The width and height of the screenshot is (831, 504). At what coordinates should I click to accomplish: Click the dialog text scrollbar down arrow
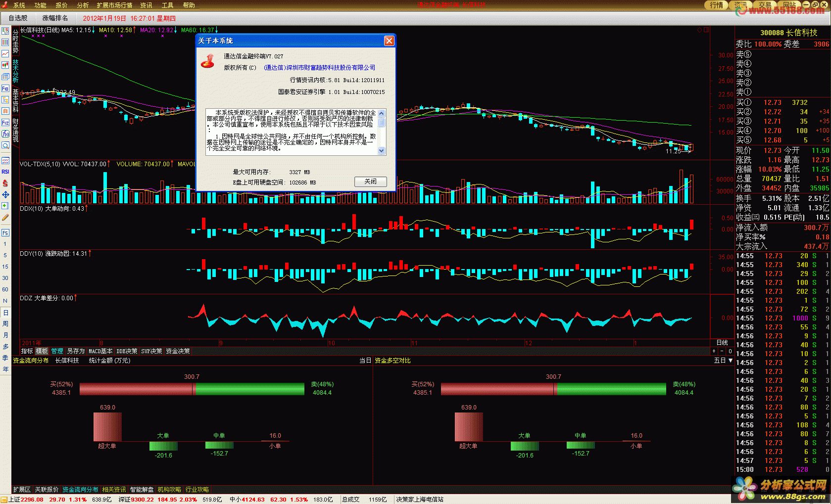point(382,151)
